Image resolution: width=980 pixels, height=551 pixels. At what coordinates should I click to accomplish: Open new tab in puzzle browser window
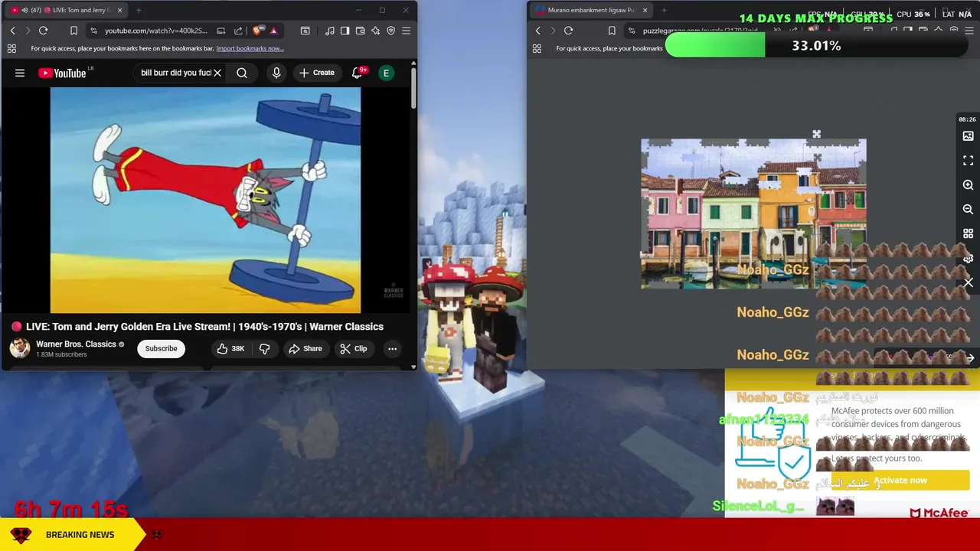click(x=664, y=10)
